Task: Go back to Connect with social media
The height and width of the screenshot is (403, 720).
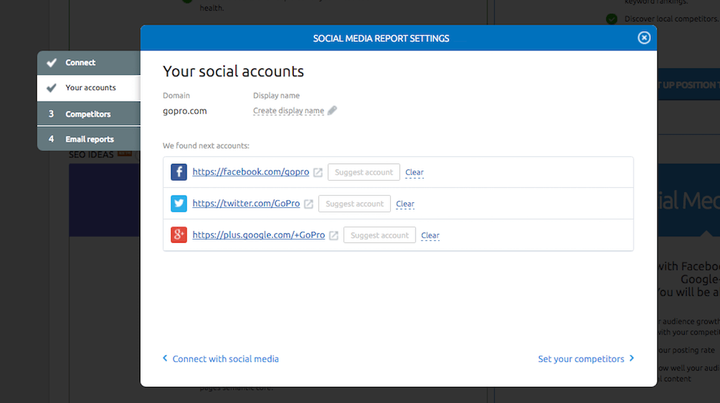Action: pos(225,359)
